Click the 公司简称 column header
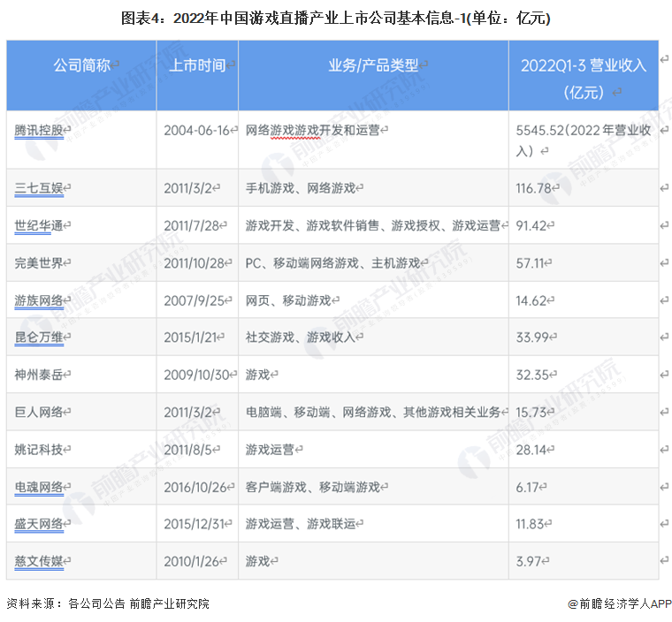 [x=81, y=64]
